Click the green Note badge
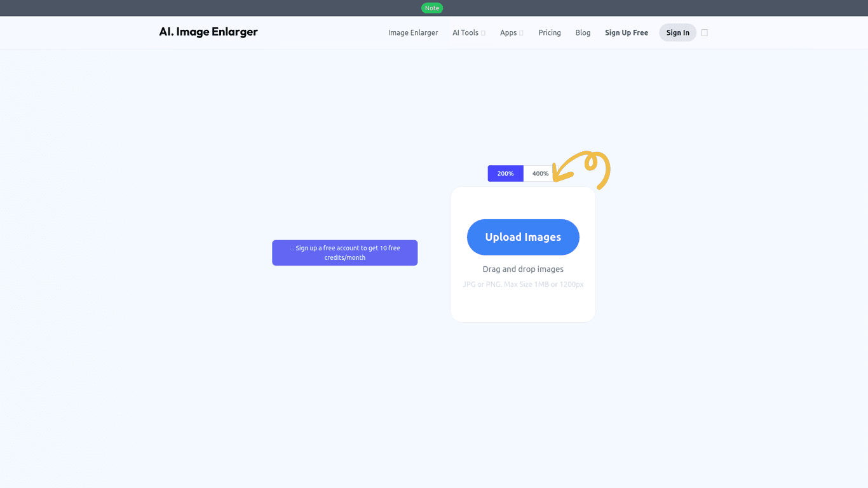Viewport: 868px width, 488px height. click(x=431, y=8)
